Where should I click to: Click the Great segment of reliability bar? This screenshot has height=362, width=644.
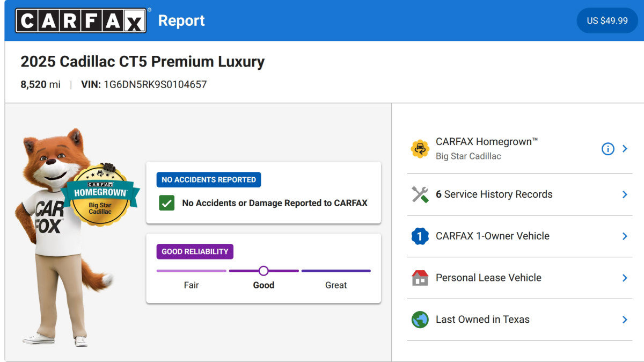(x=336, y=271)
